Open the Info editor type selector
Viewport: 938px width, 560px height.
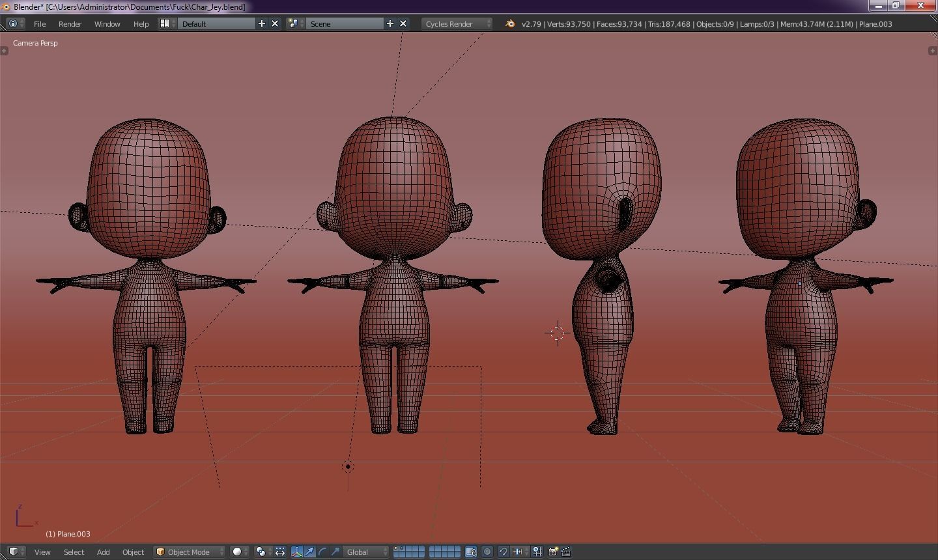[14, 23]
